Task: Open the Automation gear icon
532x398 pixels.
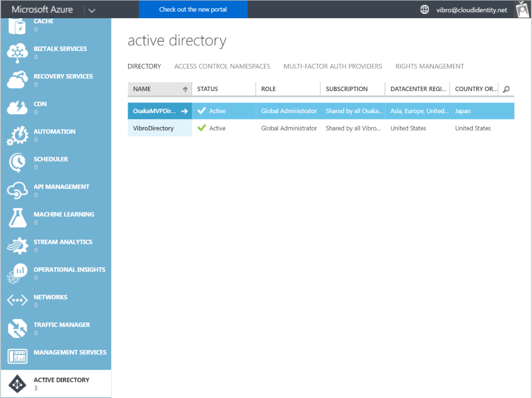Action: (17, 136)
